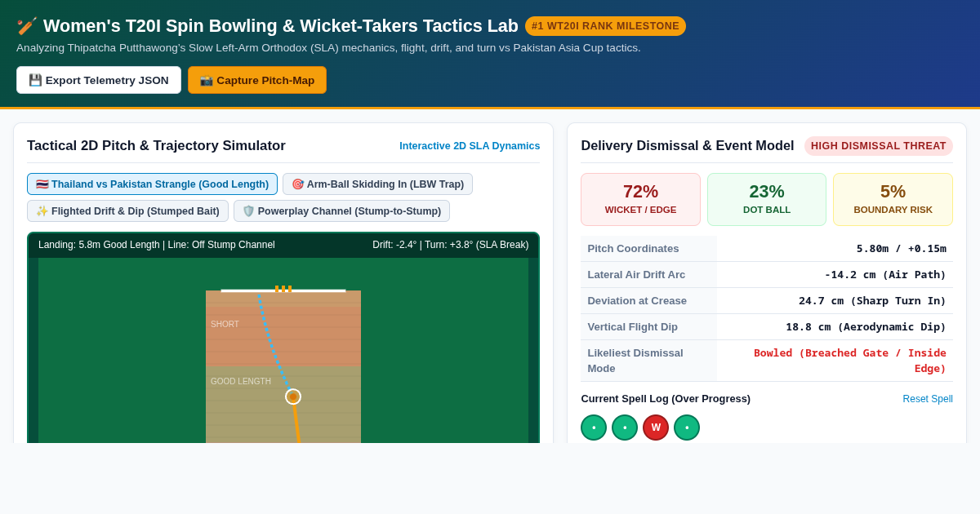Click the orange stumps at top of pitch
Screen dimensions: 980x514
pyautogui.click(x=283, y=289)
